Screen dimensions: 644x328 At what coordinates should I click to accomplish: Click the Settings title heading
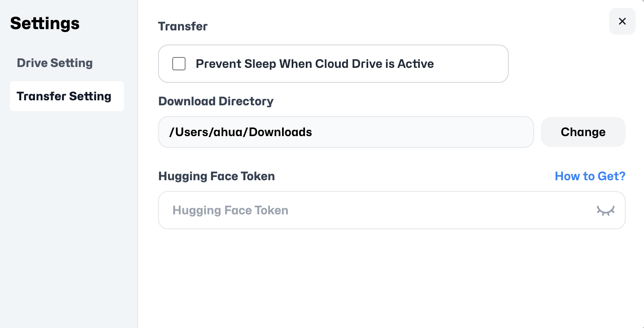pos(45,23)
